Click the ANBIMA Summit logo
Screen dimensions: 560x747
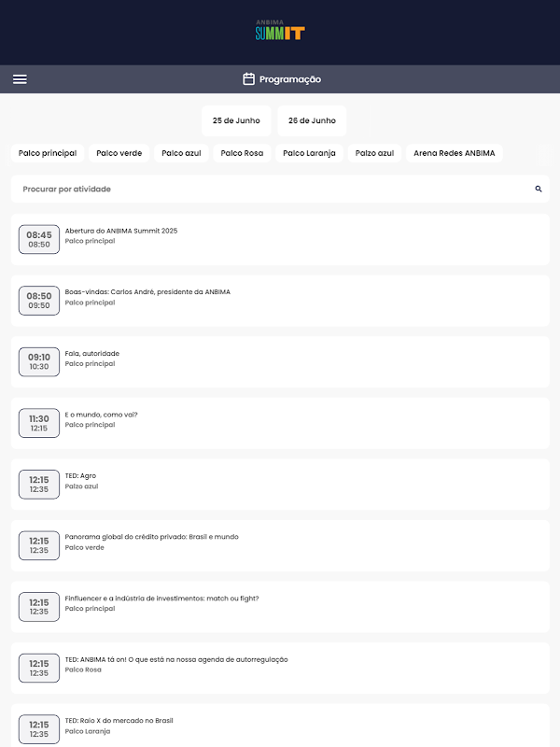(280, 31)
